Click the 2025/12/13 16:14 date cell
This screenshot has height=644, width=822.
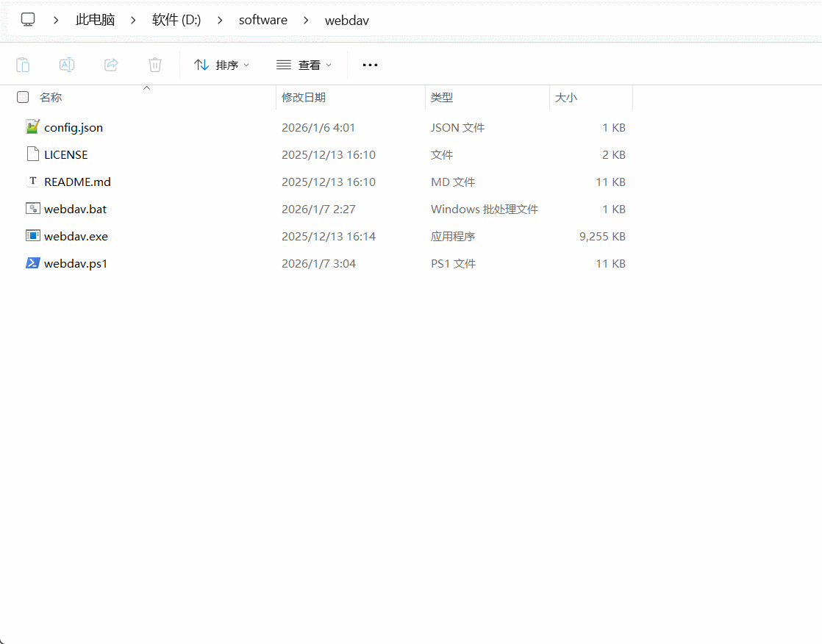click(329, 236)
